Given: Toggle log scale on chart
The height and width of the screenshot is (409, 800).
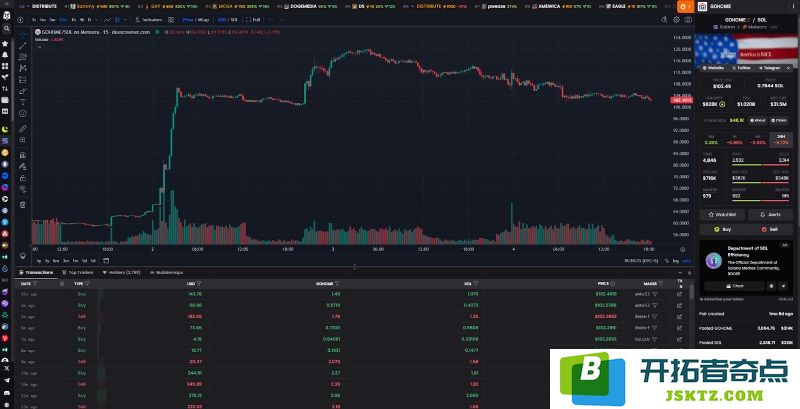Looking at the screenshot, I should pos(676,261).
